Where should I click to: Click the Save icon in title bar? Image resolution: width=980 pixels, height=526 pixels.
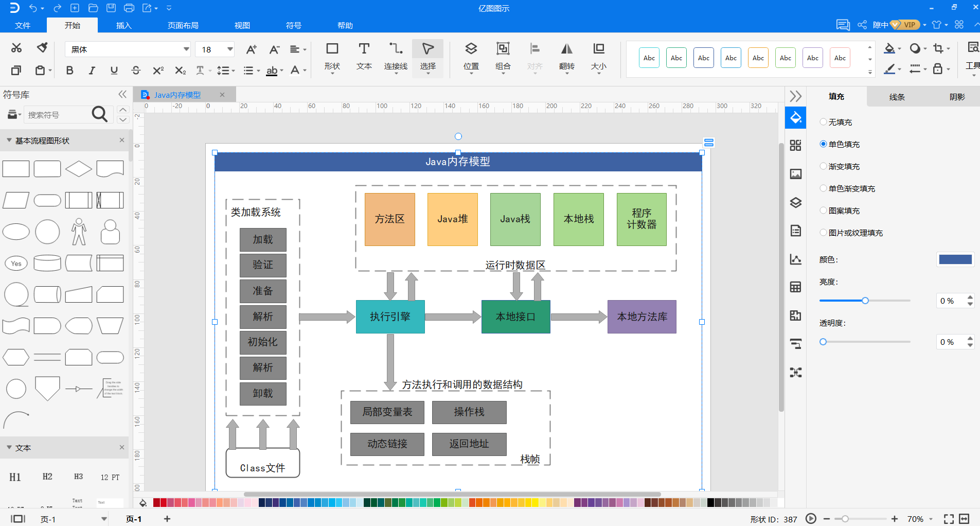pos(111,8)
